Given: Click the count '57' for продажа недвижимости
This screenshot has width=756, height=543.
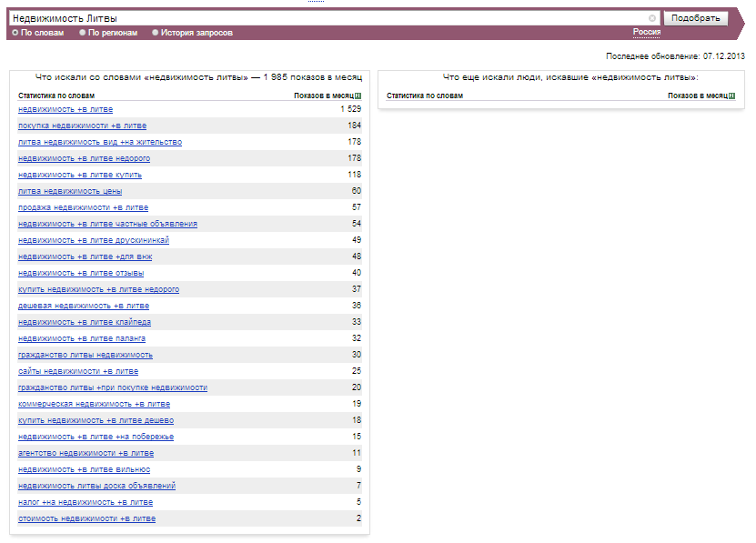Looking at the screenshot, I should pyautogui.click(x=357, y=207).
